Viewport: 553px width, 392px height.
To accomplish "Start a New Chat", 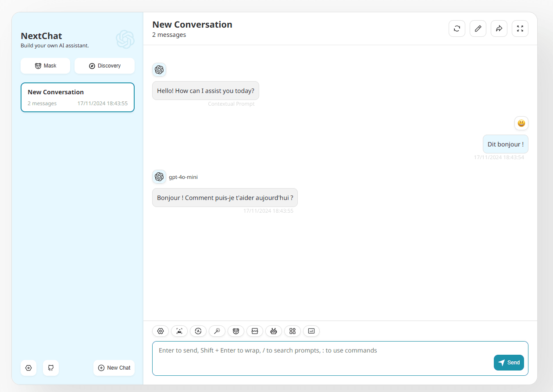I will tap(114, 368).
